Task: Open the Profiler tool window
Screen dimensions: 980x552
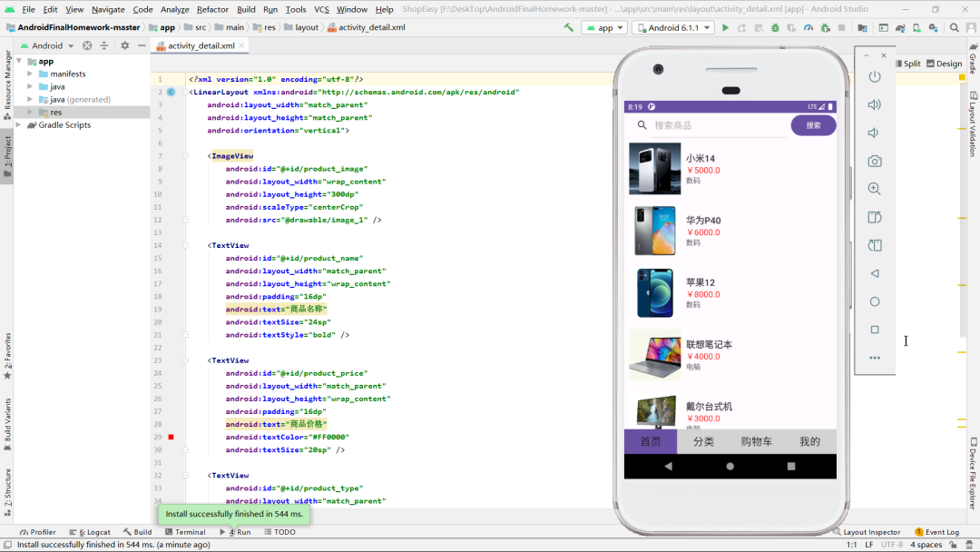Action: (x=37, y=532)
